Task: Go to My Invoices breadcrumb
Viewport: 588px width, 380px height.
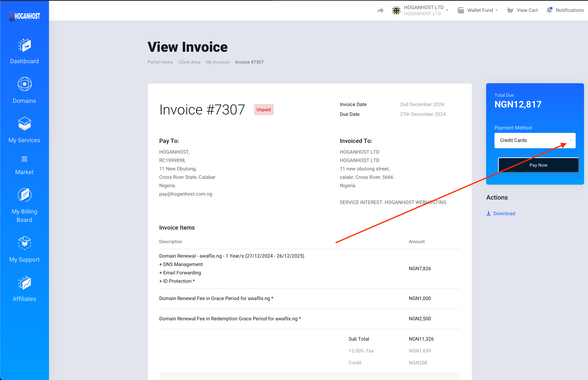Action: (218, 62)
